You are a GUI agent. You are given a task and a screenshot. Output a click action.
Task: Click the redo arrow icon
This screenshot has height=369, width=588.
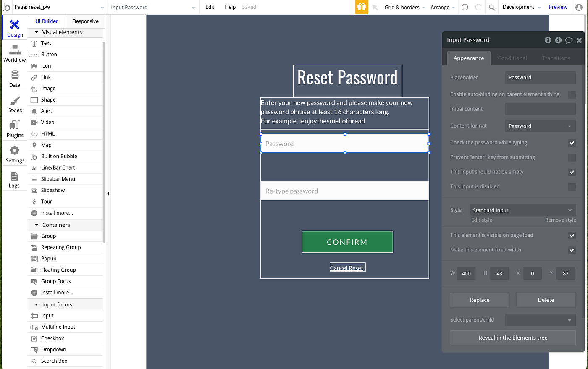click(478, 7)
